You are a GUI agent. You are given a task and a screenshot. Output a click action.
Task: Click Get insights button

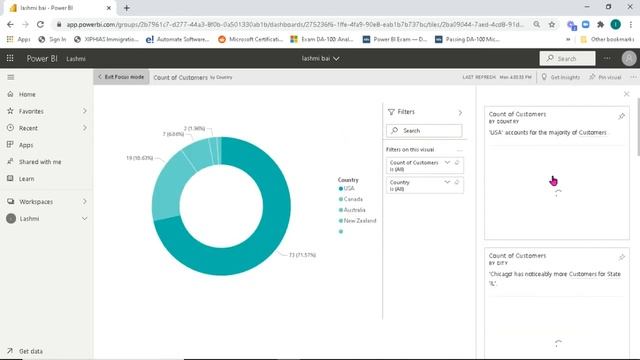(x=560, y=77)
